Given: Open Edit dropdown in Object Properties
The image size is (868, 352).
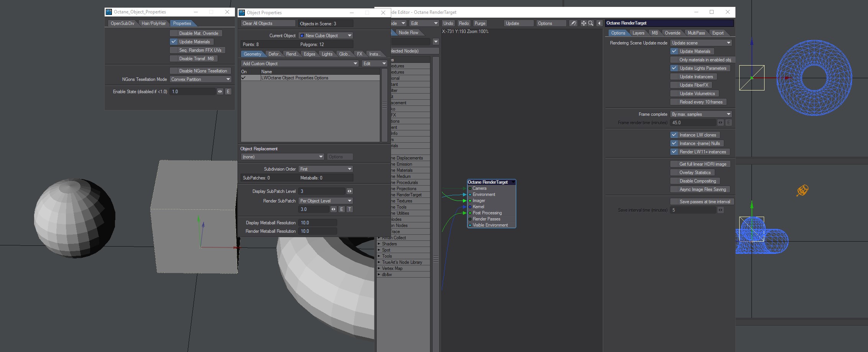Looking at the screenshot, I should [x=375, y=64].
